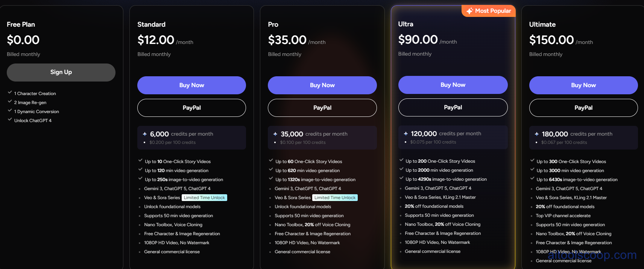Click the sparkle icon beside 35,000 credits
Screen dimensions: 644x269
(x=275, y=134)
